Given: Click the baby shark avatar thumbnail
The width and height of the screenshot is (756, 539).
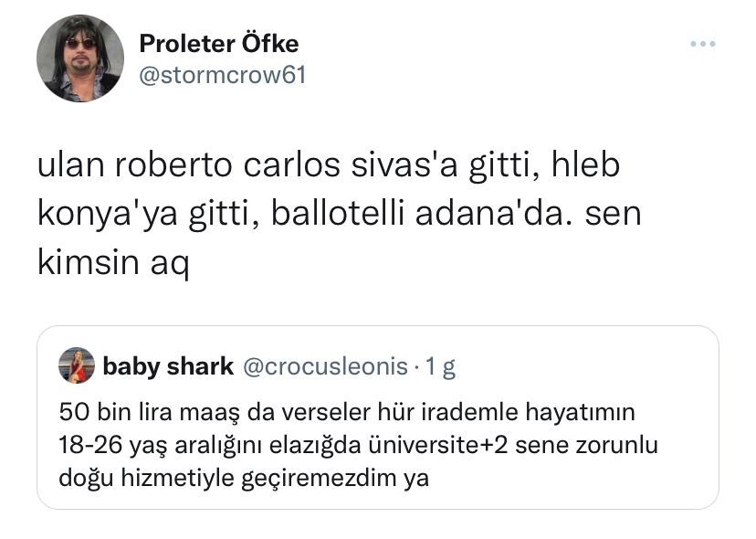Looking at the screenshot, I should (77, 366).
